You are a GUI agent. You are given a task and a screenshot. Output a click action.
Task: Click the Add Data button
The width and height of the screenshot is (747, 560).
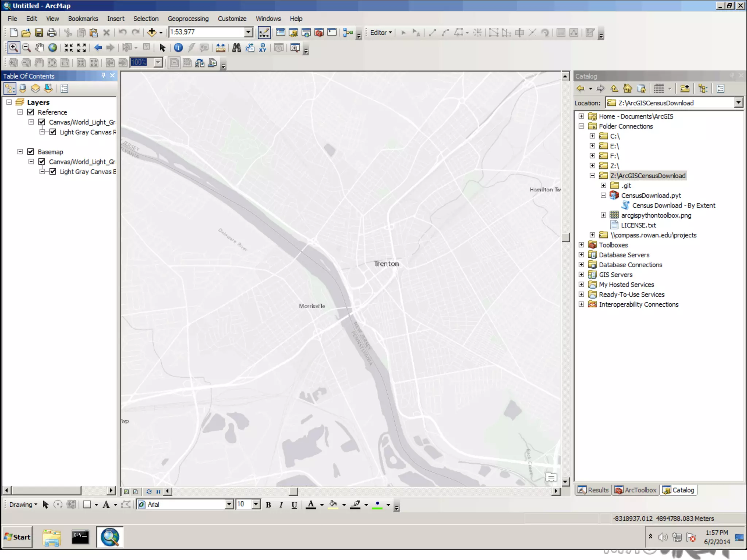click(x=152, y=32)
